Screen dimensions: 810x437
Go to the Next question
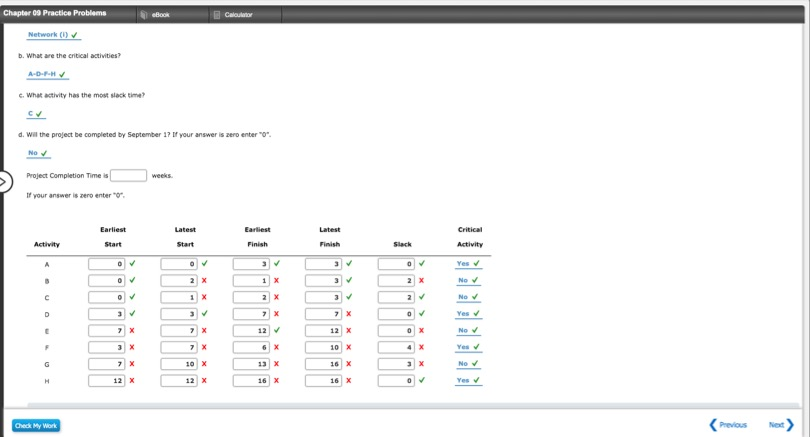781,425
